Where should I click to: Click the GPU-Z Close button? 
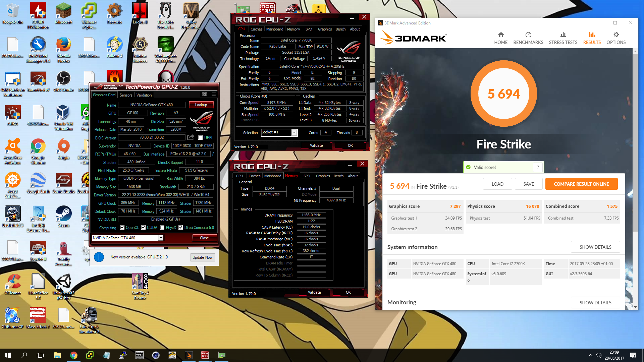click(205, 238)
